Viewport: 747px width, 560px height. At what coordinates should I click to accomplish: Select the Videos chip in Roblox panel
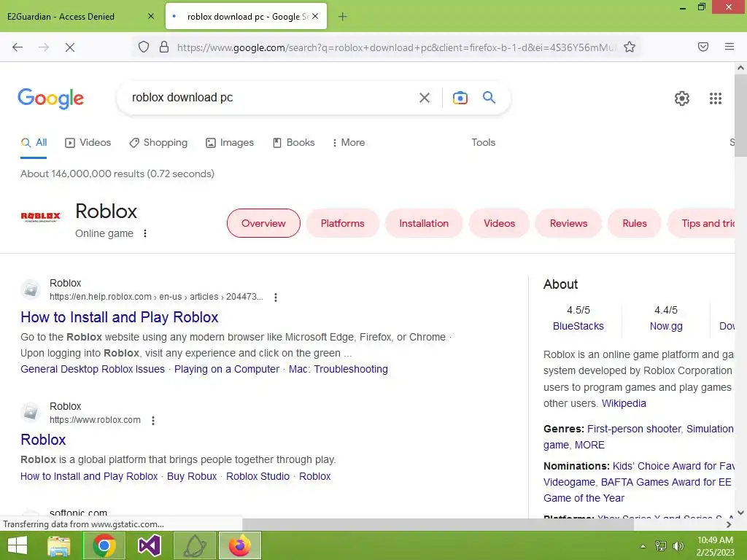499,223
